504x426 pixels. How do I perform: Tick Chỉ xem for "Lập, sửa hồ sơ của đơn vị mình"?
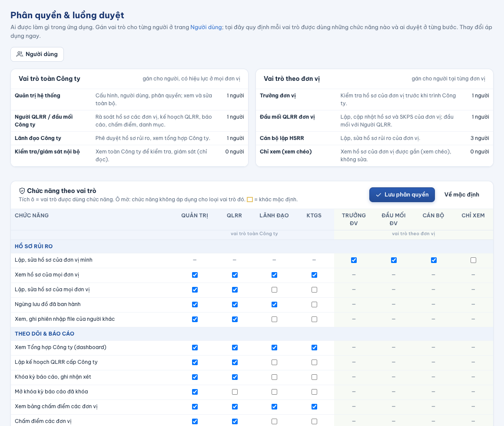[473, 260]
